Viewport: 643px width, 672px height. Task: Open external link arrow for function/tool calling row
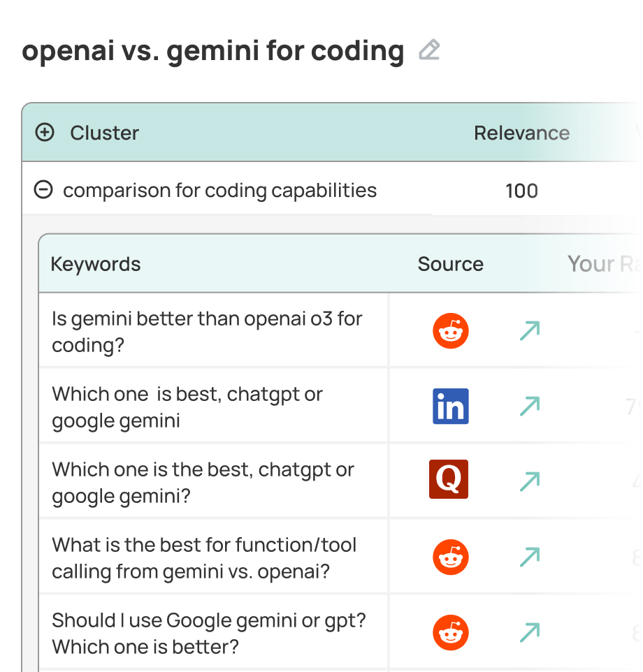coord(530,557)
